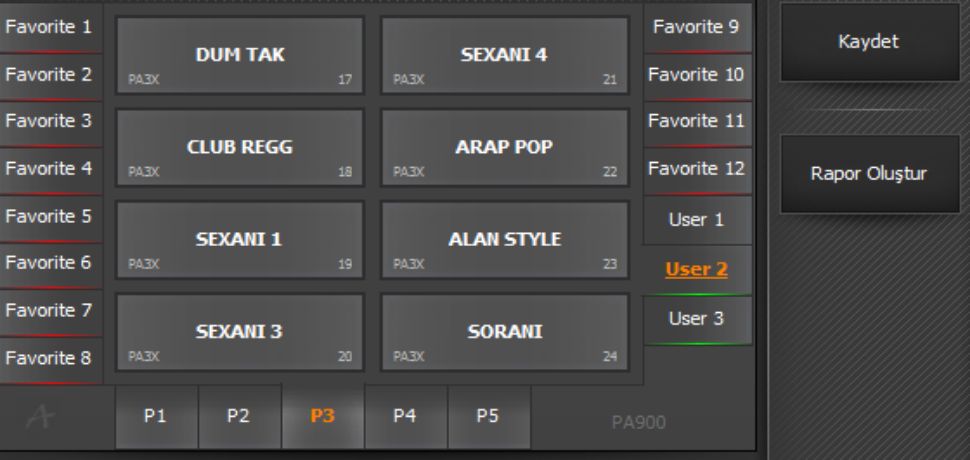Select the DUM TAK style pad

pos(239,57)
